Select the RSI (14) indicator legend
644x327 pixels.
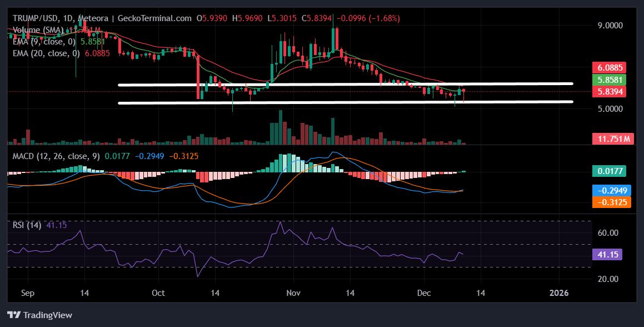[x=27, y=225]
